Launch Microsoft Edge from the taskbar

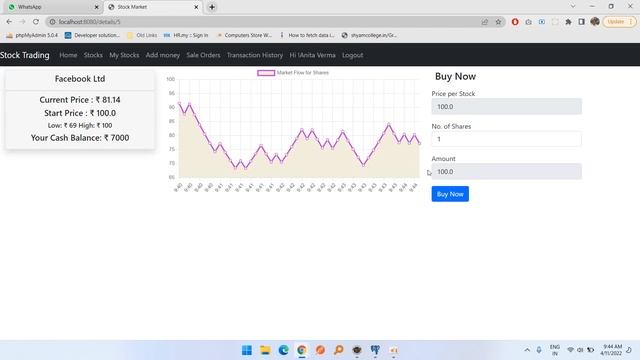pyautogui.click(x=284, y=350)
